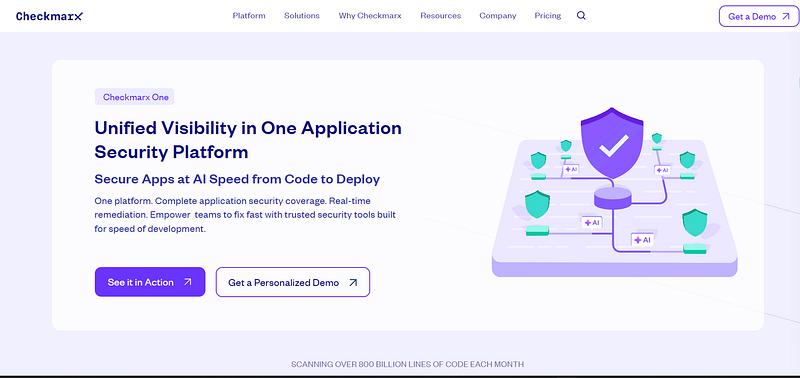800x378 pixels.
Task: Click the Checkmarx logo
Action: coord(49,16)
